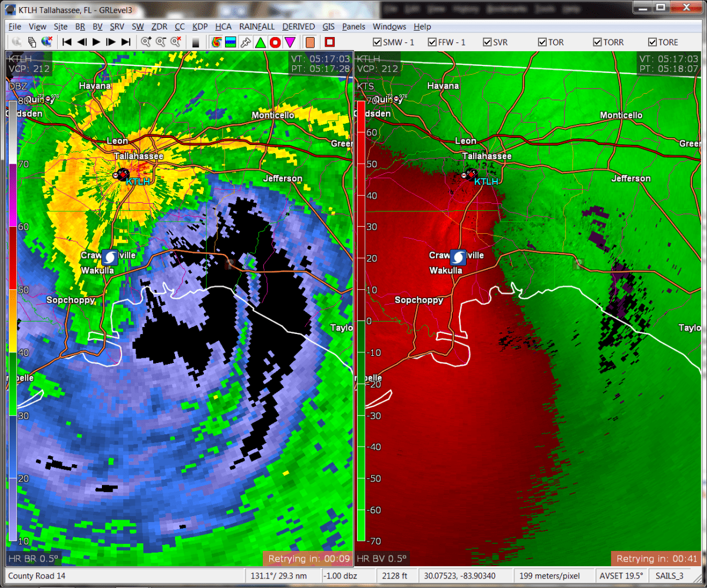
Task: Uncheck the FFW - 1 checkbox
Action: coord(432,42)
